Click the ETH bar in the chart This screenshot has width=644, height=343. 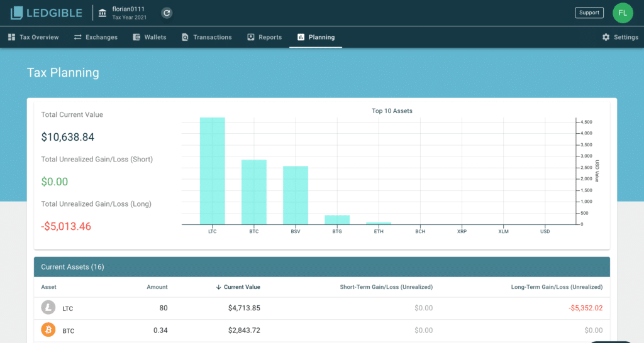(x=379, y=223)
